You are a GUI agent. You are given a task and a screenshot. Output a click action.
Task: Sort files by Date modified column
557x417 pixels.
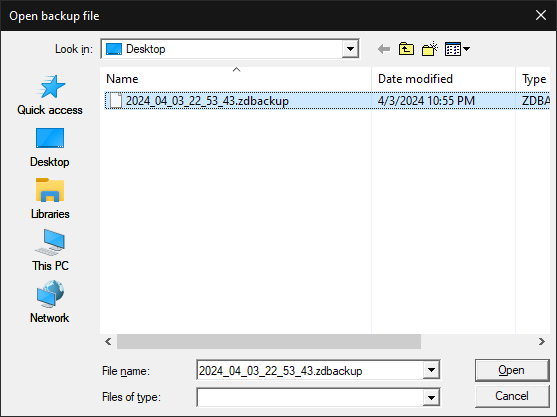point(443,79)
